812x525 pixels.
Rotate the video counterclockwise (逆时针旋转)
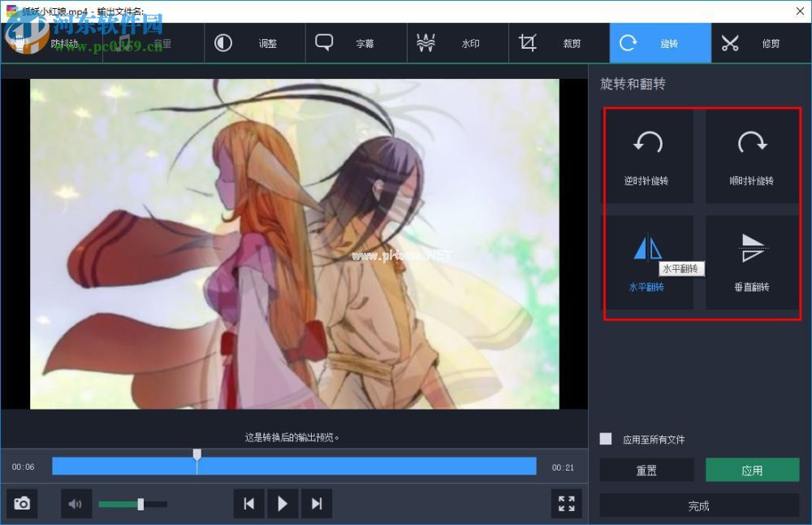click(647, 154)
